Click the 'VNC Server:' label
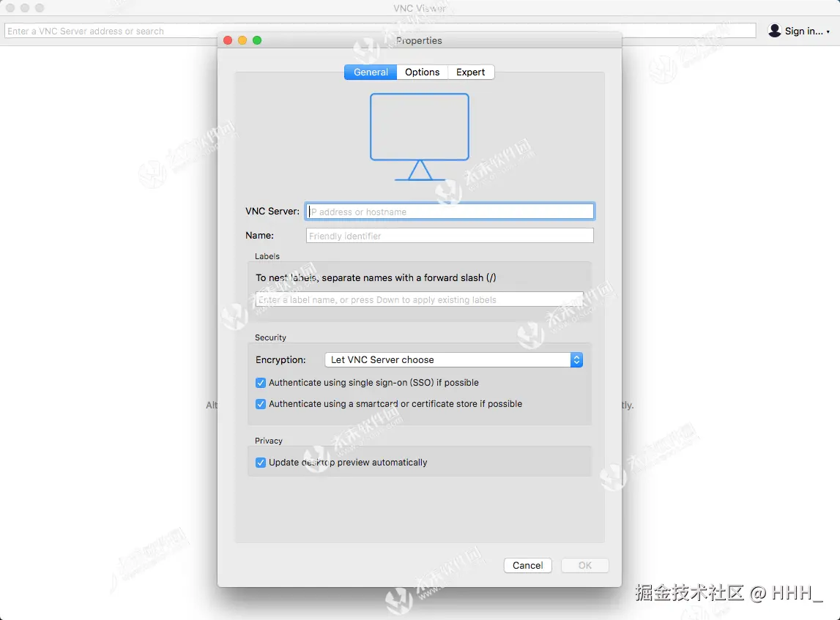 click(x=272, y=212)
